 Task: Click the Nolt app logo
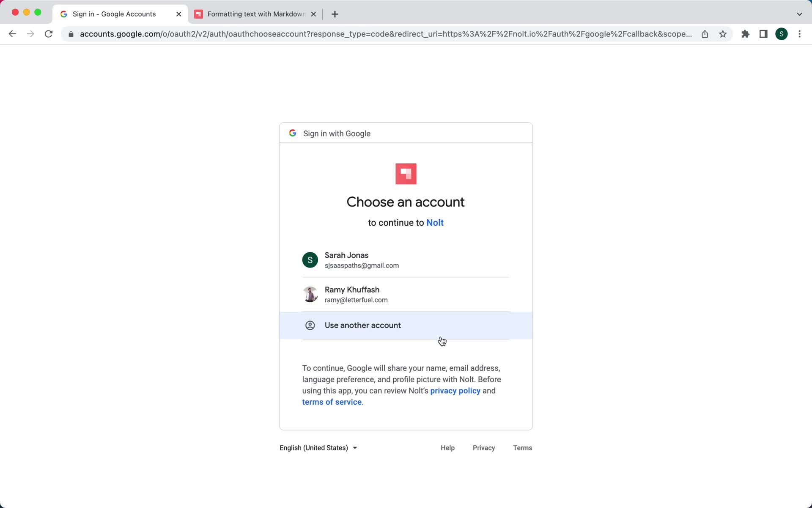click(x=406, y=174)
